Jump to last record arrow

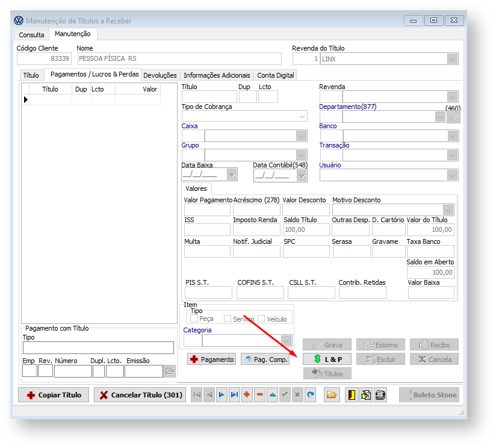point(234,394)
